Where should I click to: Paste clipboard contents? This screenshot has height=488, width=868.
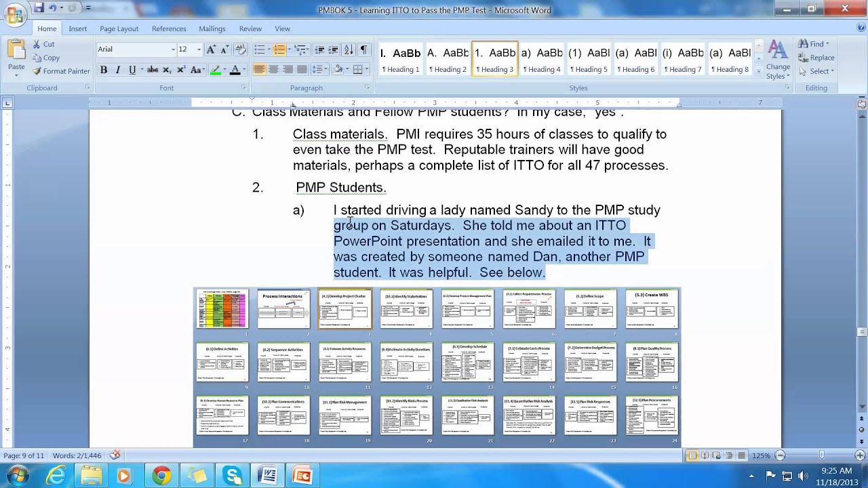point(16,56)
